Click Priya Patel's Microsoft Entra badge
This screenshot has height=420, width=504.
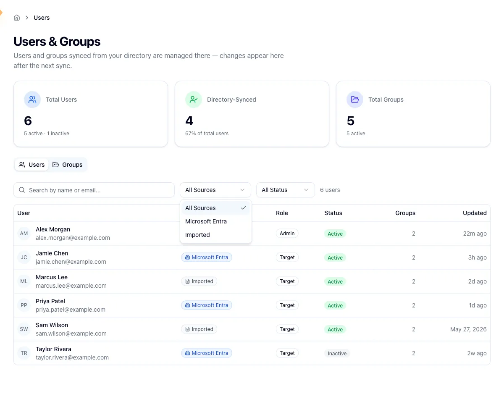pyautogui.click(x=207, y=305)
